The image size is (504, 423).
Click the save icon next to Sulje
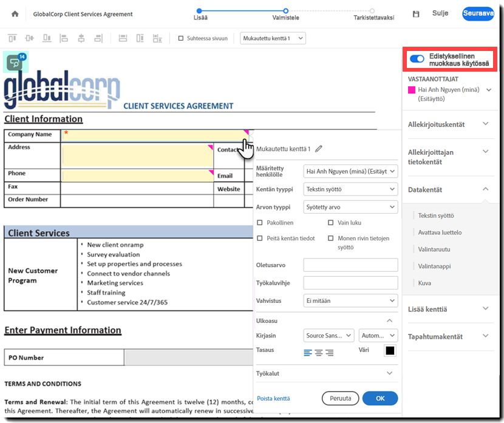(416, 14)
